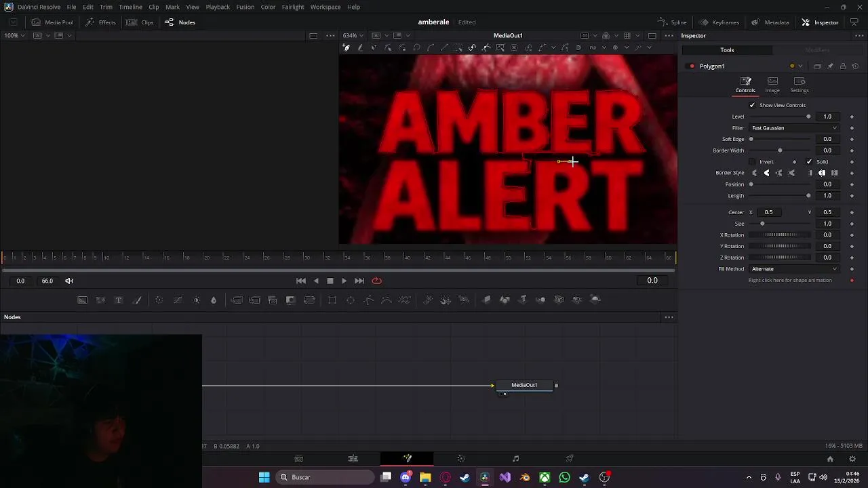Add a Paint node from the toolbar
Viewport: 868px width, 488px height.
click(137, 300)
